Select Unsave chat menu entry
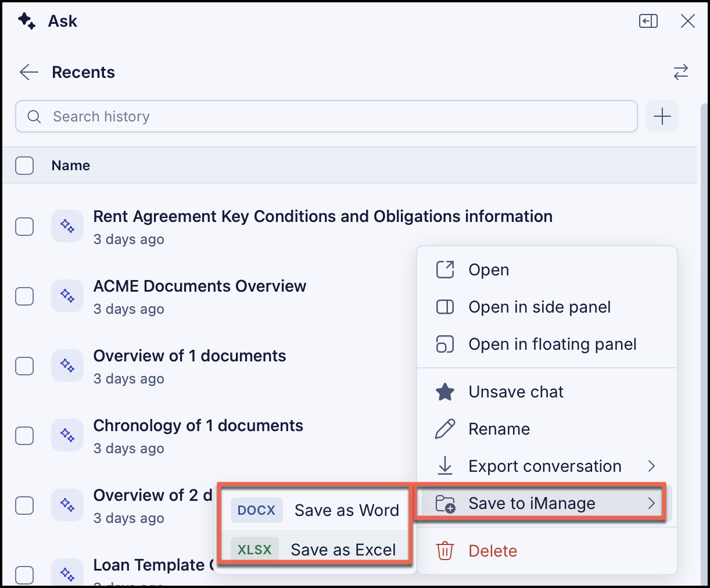The image size is (710, 588). [547, 392]
